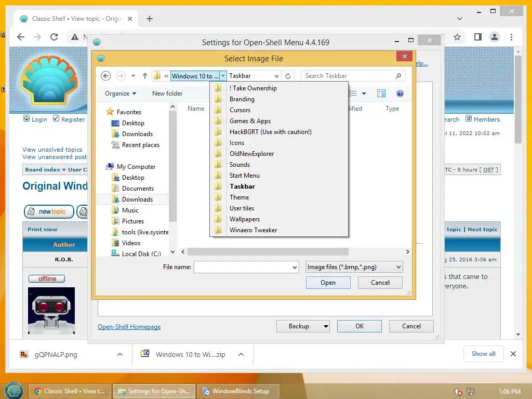Refresh the Taskbar folder view
Viewport: 532px width, 399px height.
[288, 76]
